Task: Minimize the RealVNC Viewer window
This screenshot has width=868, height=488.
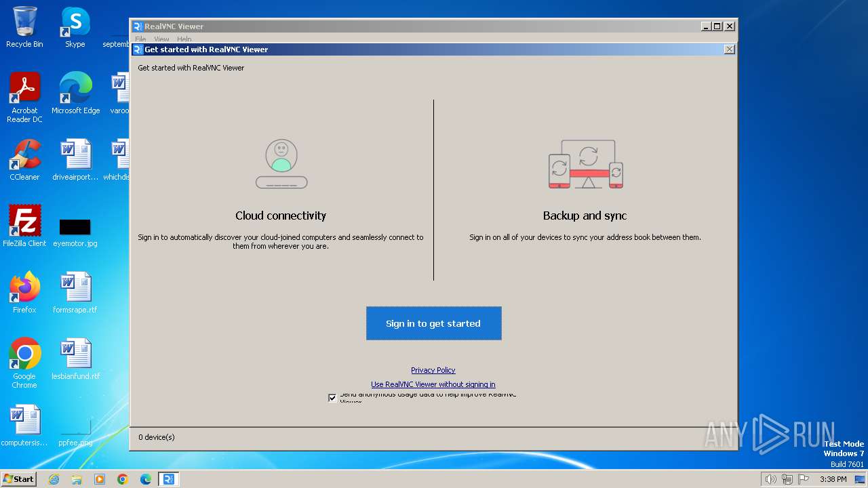Action: pos(706,26)
